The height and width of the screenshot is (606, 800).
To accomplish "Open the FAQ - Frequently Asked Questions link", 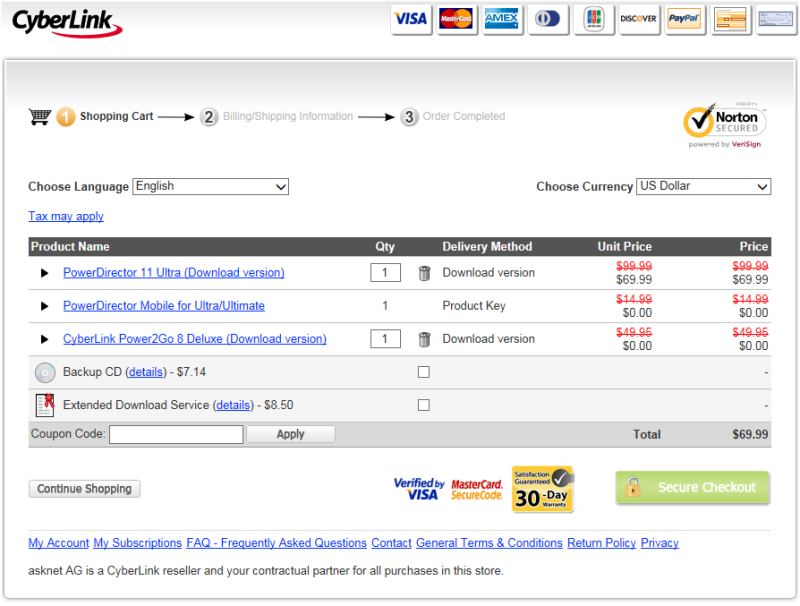I will tap(277, 543).
